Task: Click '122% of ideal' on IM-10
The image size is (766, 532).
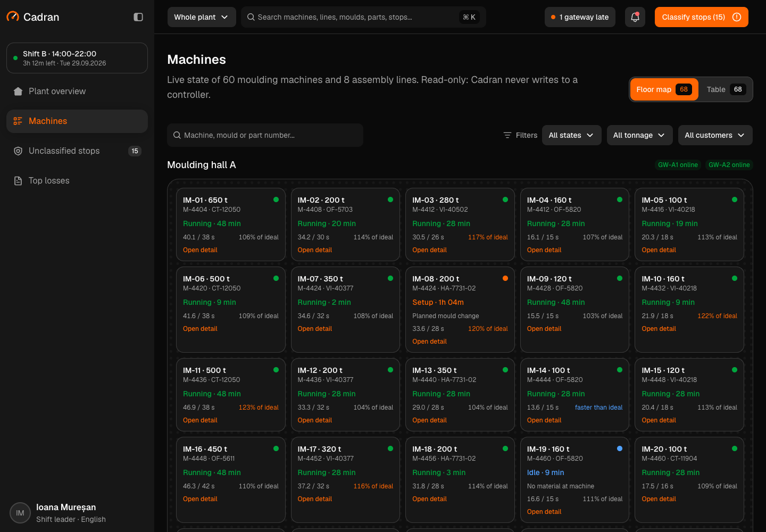Action: click(x=717, y=316)
